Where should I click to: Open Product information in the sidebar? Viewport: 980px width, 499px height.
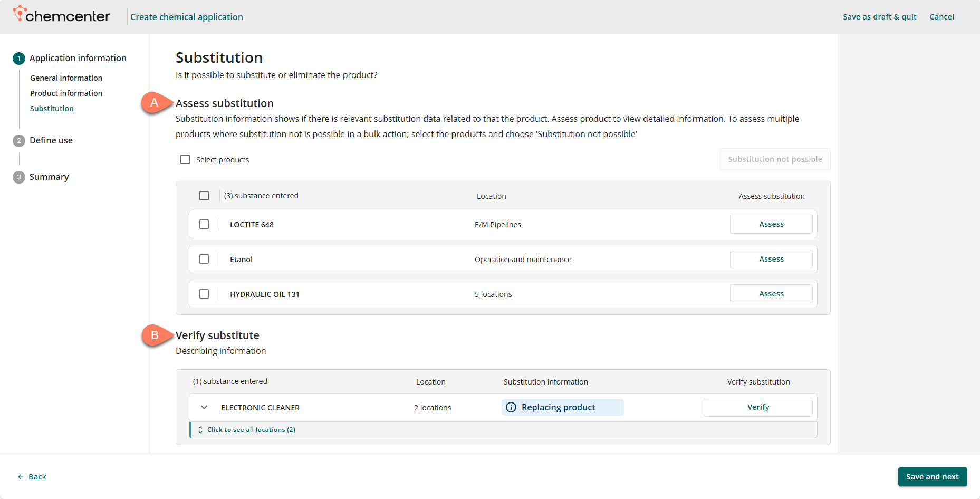[66, 93]
